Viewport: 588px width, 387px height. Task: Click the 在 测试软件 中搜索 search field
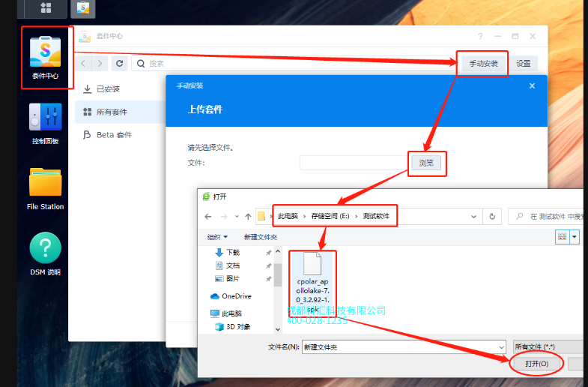point(548,217)
